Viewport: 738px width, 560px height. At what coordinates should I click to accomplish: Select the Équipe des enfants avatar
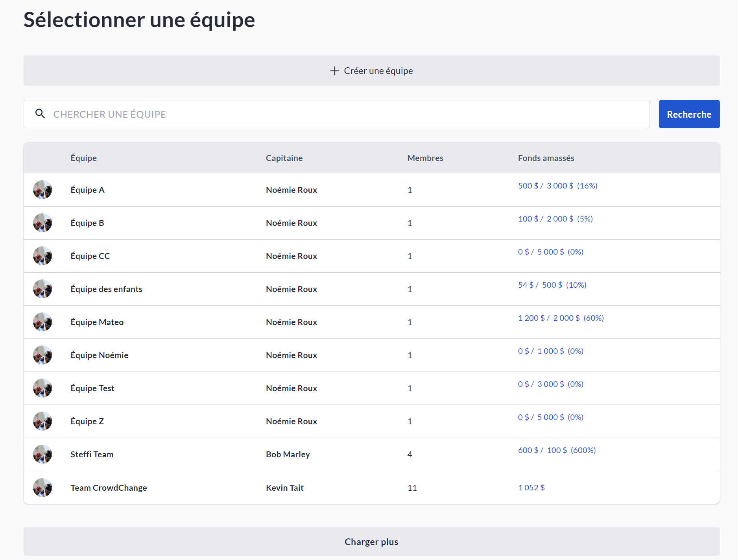pyautogui.click(x=42, y=289)
